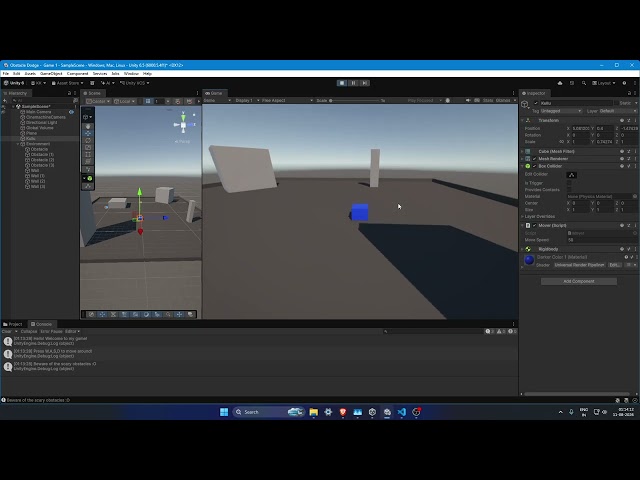
Task: Select the Console tab
Action: [x=42, y=324]
